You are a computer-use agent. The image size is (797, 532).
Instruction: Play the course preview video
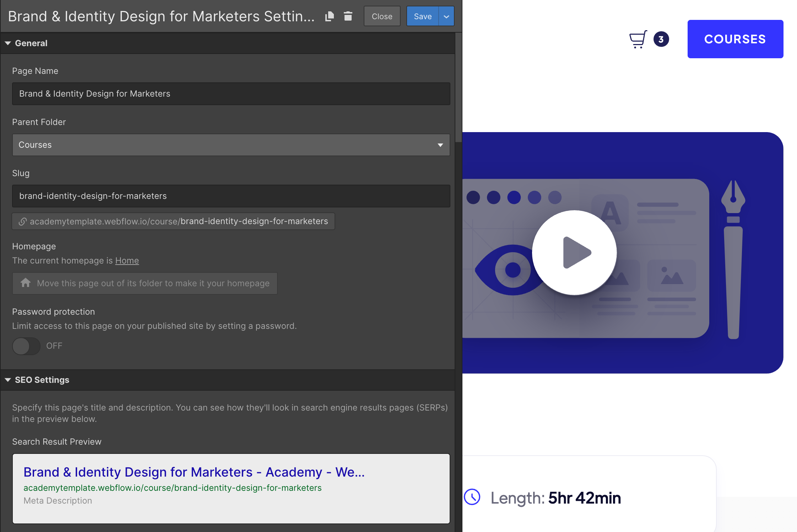pos(574,252)
